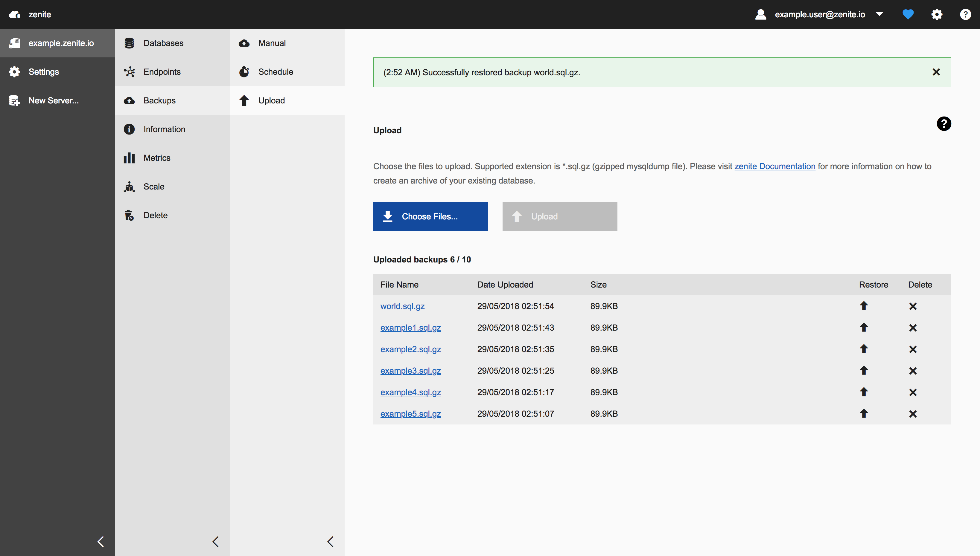Go to the Metrics section
980x556 pixels.
[157, 158]
